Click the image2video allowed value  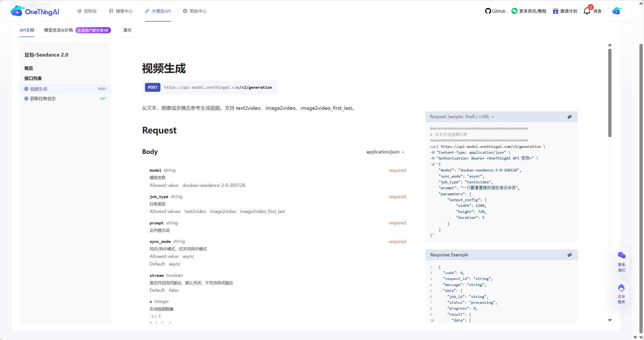click(x=223, y=211)
